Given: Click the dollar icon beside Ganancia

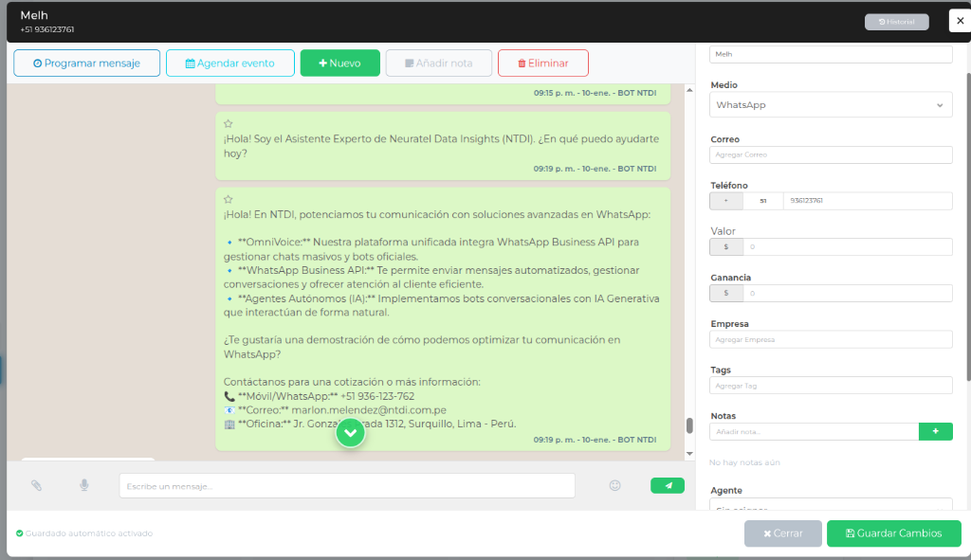Looking at the screenshot, I should (725, 293).
